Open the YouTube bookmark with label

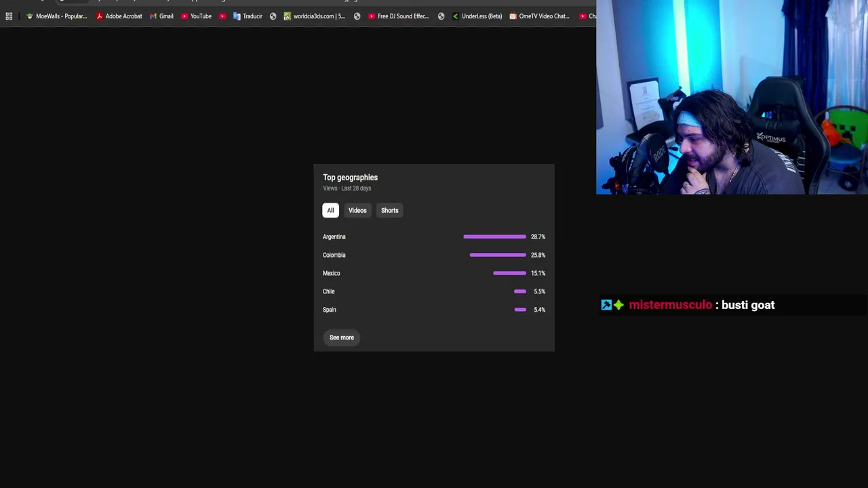click(196, 16)
